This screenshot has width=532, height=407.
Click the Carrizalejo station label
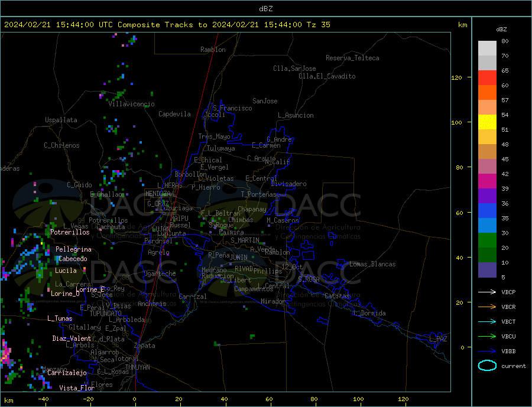(x=67, y=373)
